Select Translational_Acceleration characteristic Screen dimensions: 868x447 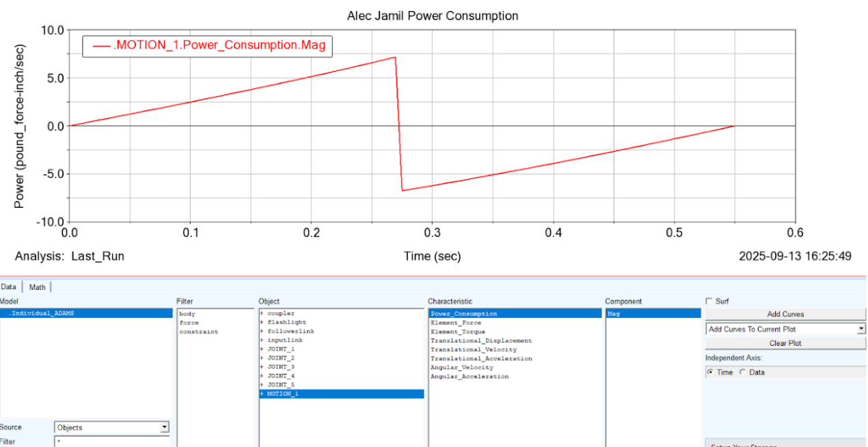[x=481, y=358]
